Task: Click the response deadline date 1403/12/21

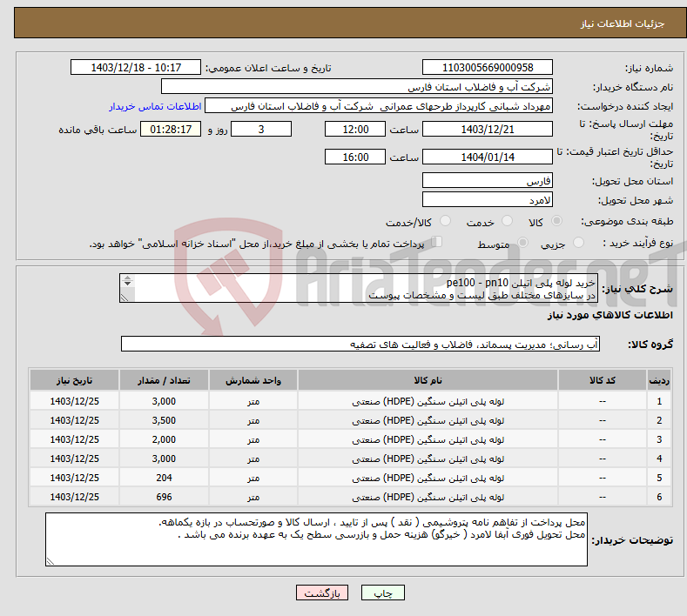Action: coord(488,129)
